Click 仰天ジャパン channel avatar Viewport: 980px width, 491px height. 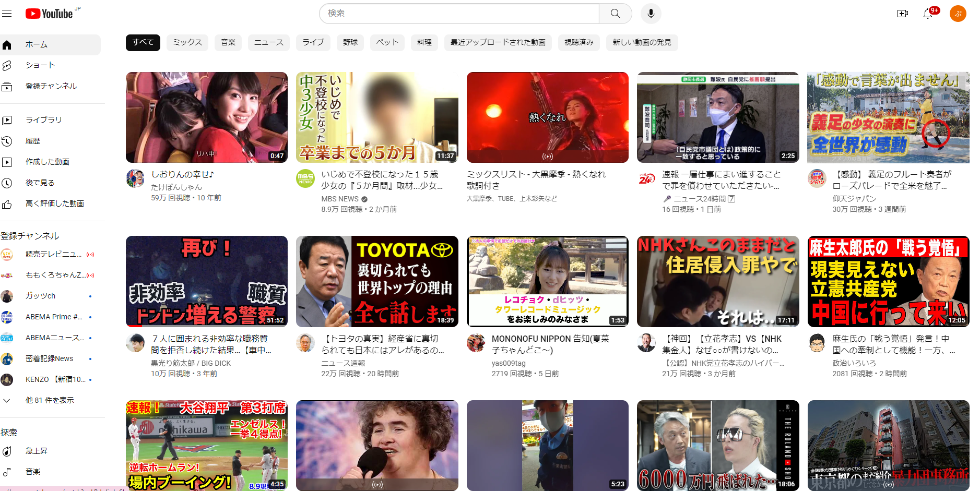[817, 178]
